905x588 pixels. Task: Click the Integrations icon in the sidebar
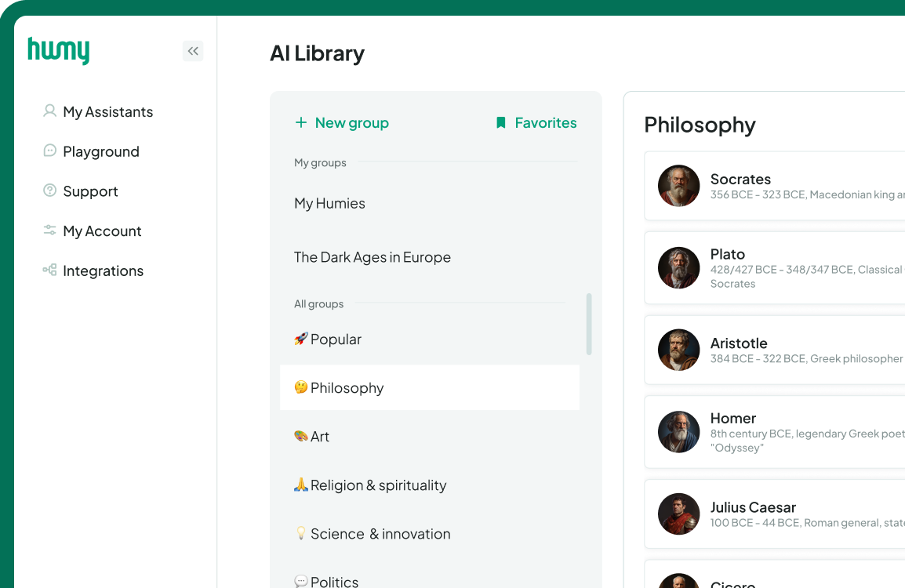click(x=49, y=270)
